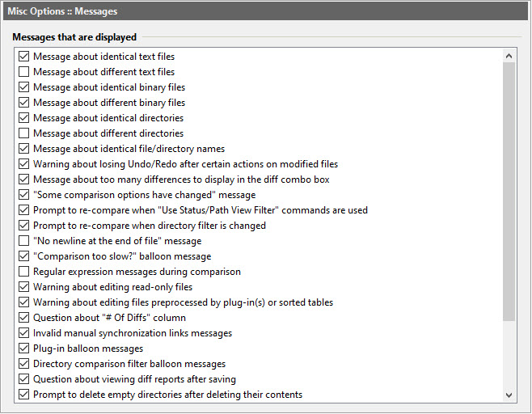
Task: Uncheck warning about editing read-only files
Action: coord(24,287)
